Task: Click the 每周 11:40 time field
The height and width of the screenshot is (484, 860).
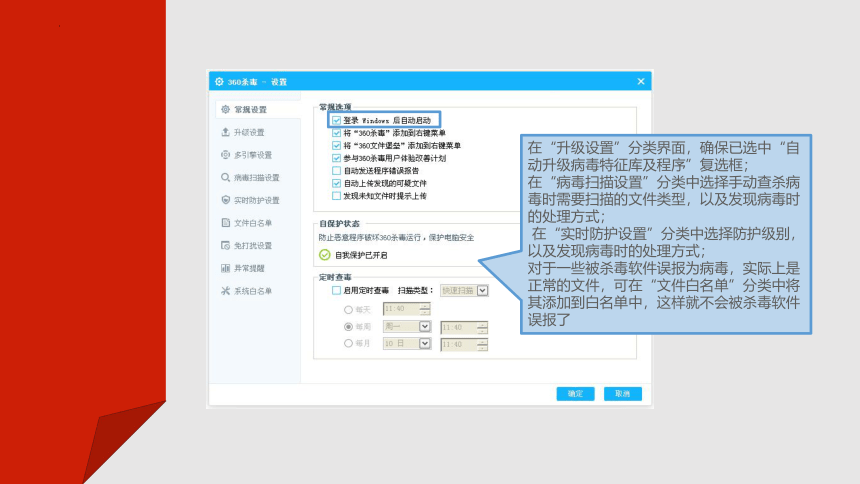Action: [x=459, y=328]
